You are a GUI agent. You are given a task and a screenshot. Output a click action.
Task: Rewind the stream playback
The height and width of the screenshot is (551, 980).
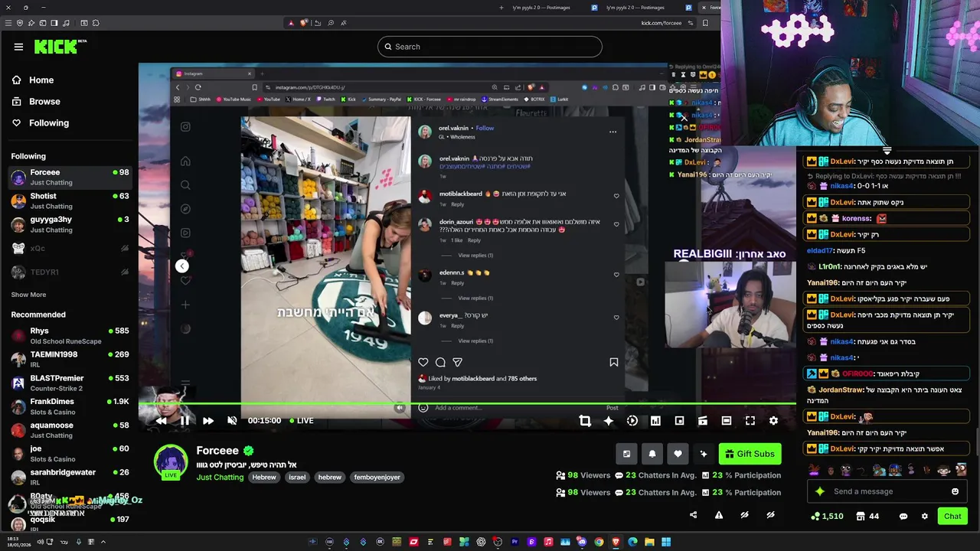pos(161,421)
